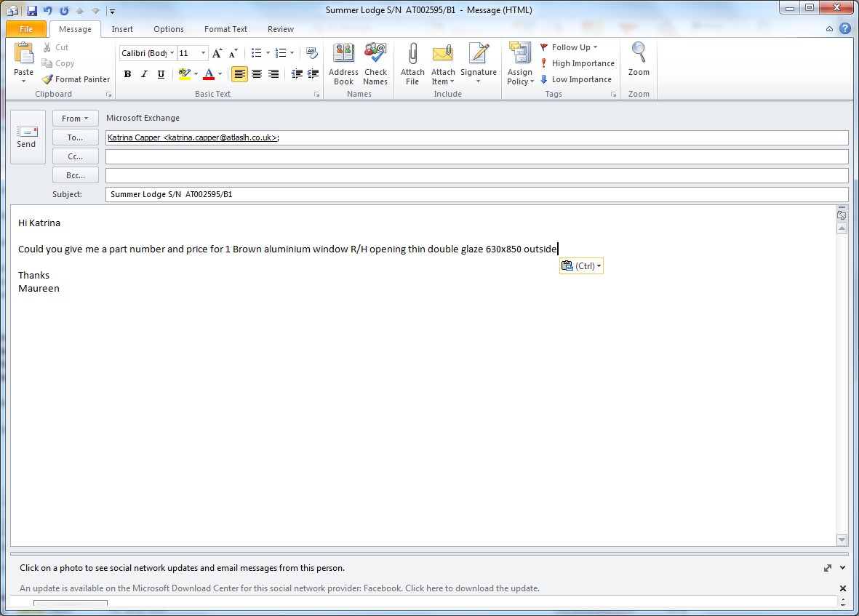Save the message from the quick access toolbar
This screenshot has width=859, height=616.
click(x=32, y=10)
